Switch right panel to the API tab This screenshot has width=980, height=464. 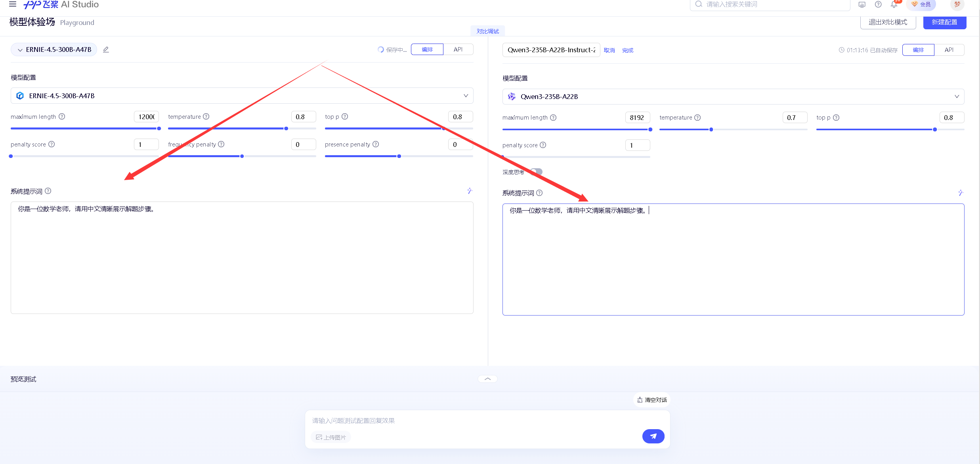tap(949, 50)
